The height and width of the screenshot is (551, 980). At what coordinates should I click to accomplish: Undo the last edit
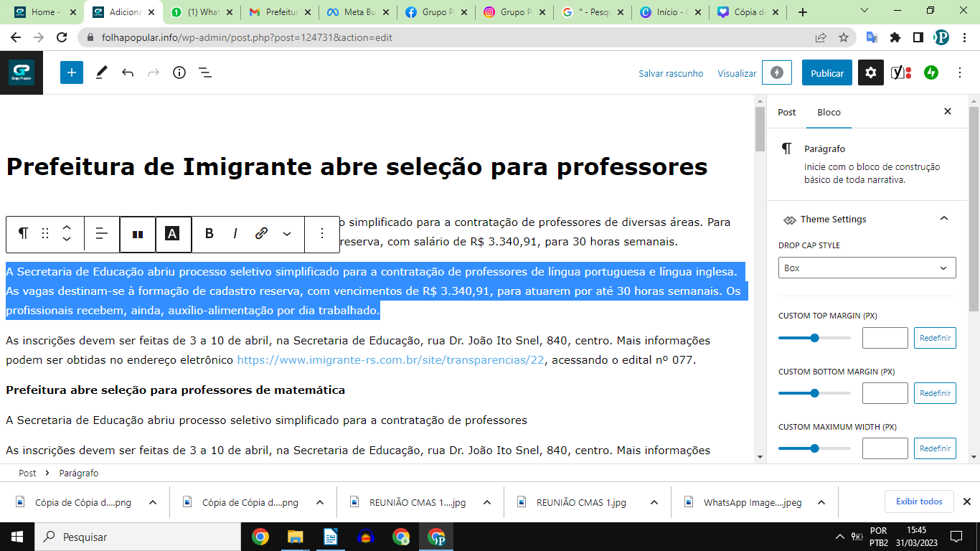tap(128, 72)
